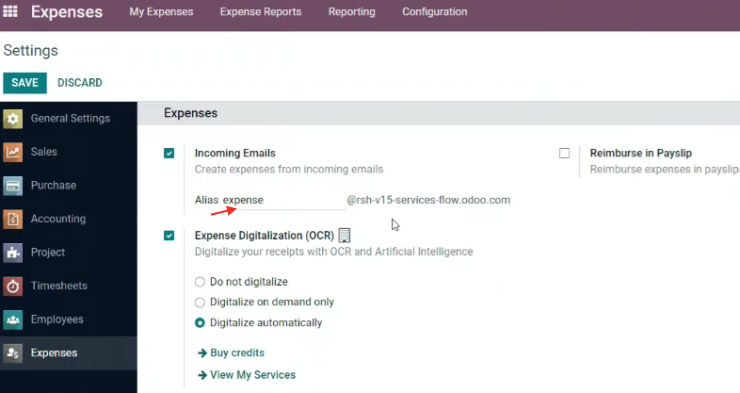
Task: Open the Configuration menu
Action: pos(435,12)
